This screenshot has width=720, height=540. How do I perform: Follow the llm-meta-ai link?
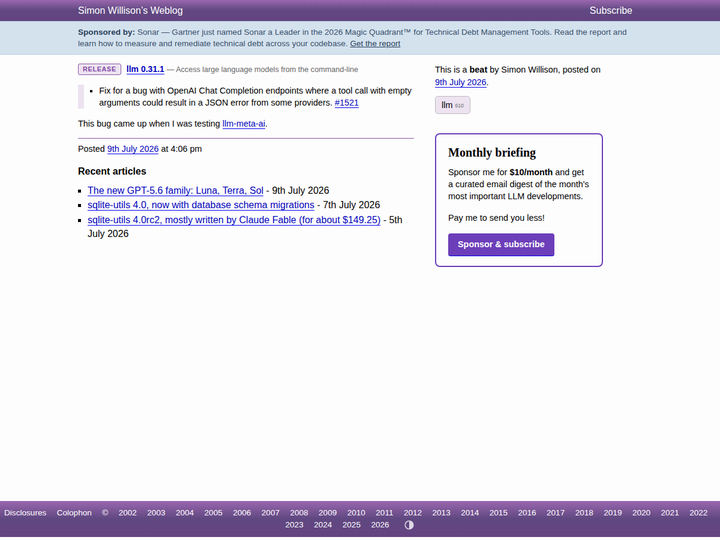(x=243, y=124)
